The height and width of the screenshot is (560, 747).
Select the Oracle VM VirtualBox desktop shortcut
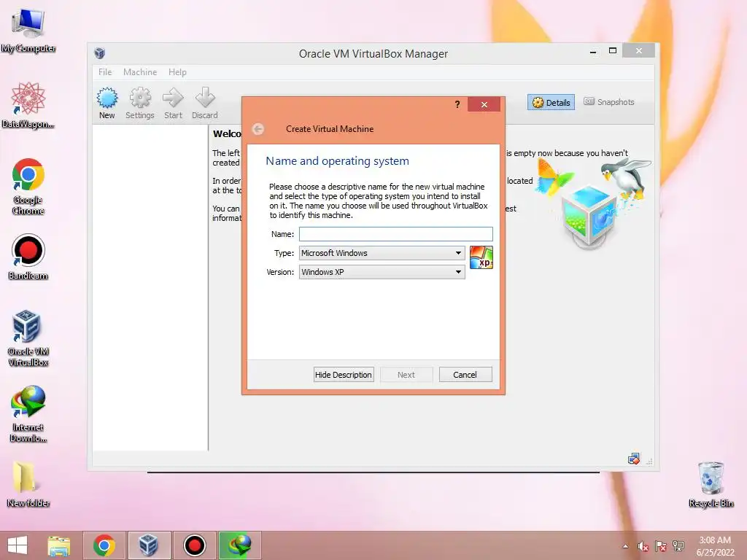pos(28,338)
